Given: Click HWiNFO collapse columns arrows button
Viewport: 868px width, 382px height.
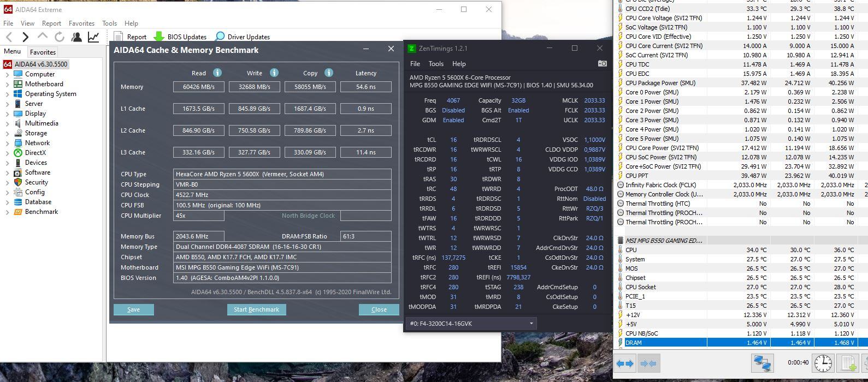Looking at the screenshot, I should [648, 363].
